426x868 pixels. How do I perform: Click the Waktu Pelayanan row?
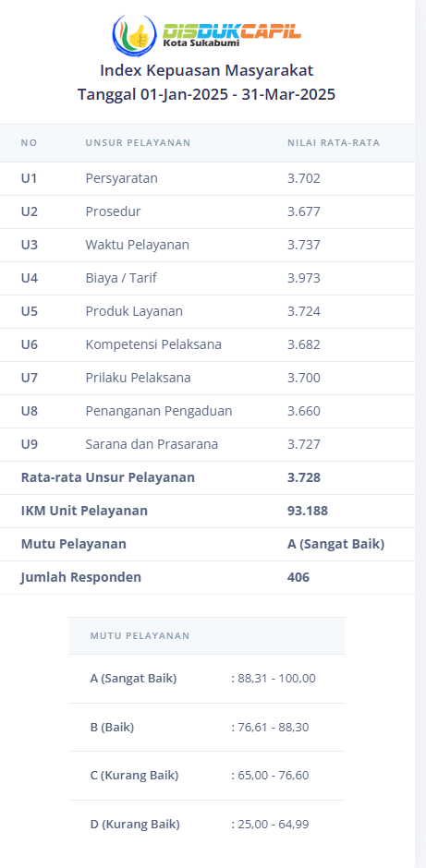point(207,246)
